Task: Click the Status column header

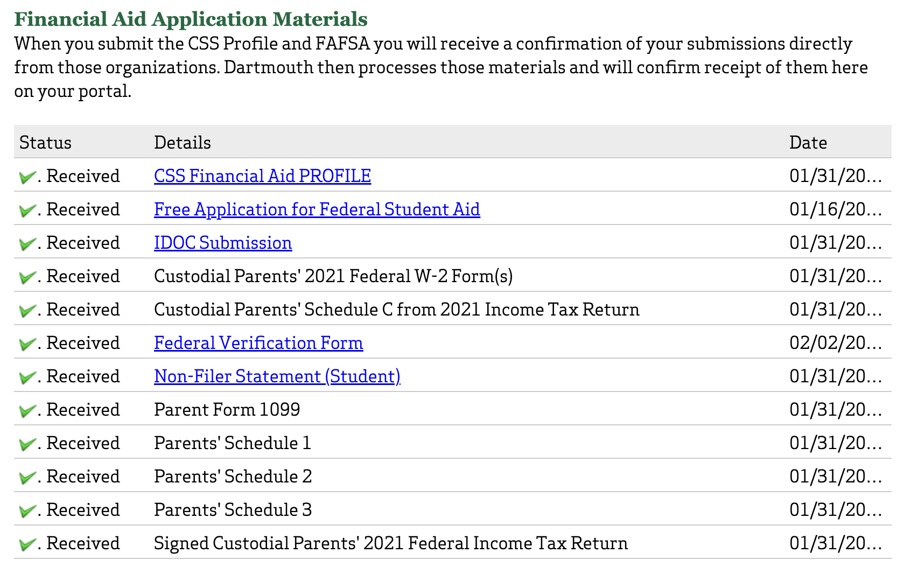Action: [x=45, y=143]
